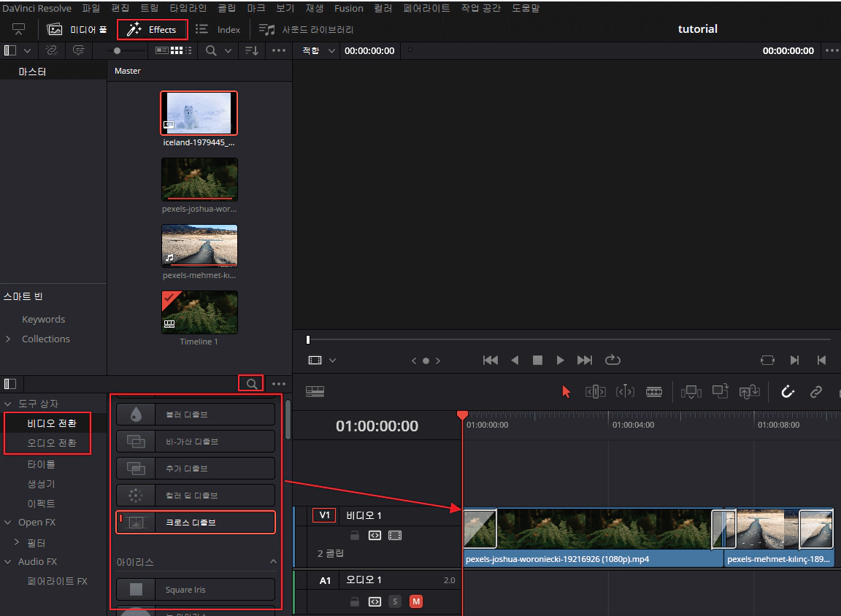Select 오디오 전환 category
This screenshot has height=616, width=841.
(52, 443)
